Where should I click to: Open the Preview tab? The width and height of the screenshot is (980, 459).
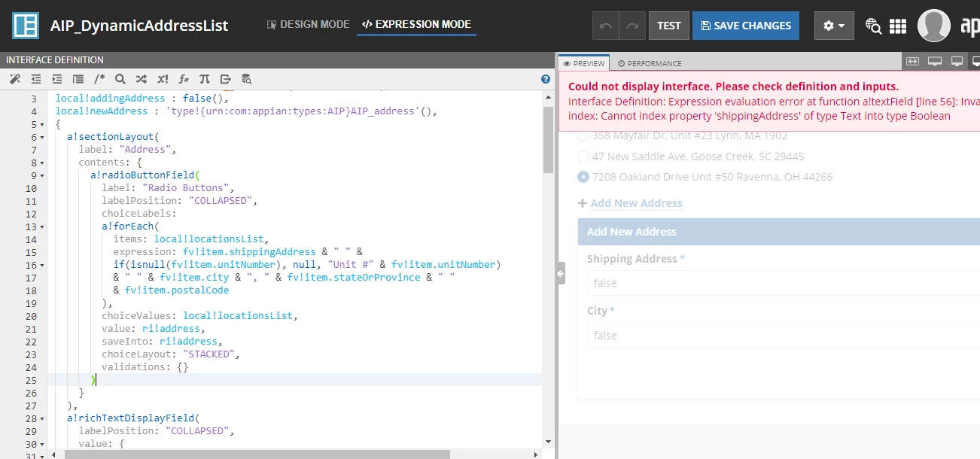click(x=584, y=63)
